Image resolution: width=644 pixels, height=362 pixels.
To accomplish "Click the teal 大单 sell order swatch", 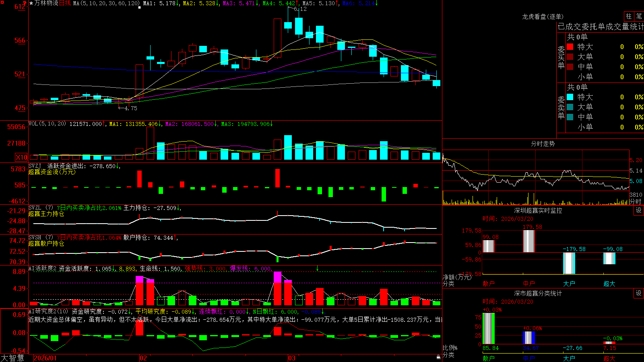I will click(570, 107).
